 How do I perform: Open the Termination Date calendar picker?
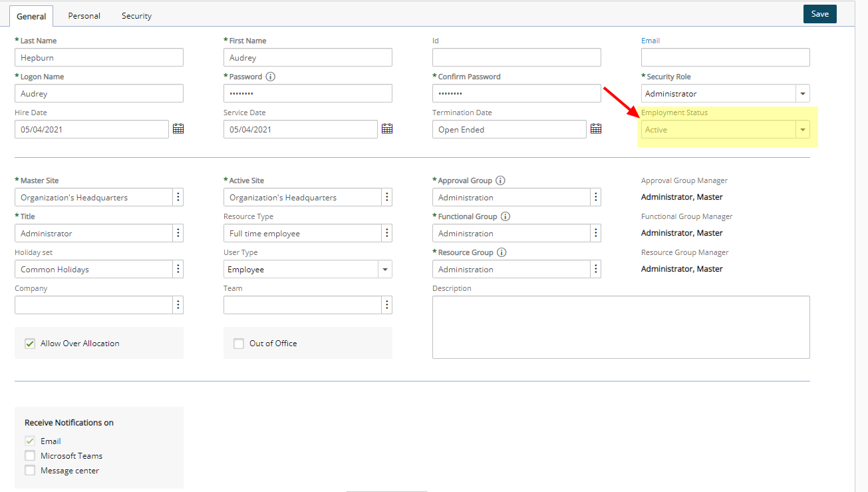tap(596, 129)
